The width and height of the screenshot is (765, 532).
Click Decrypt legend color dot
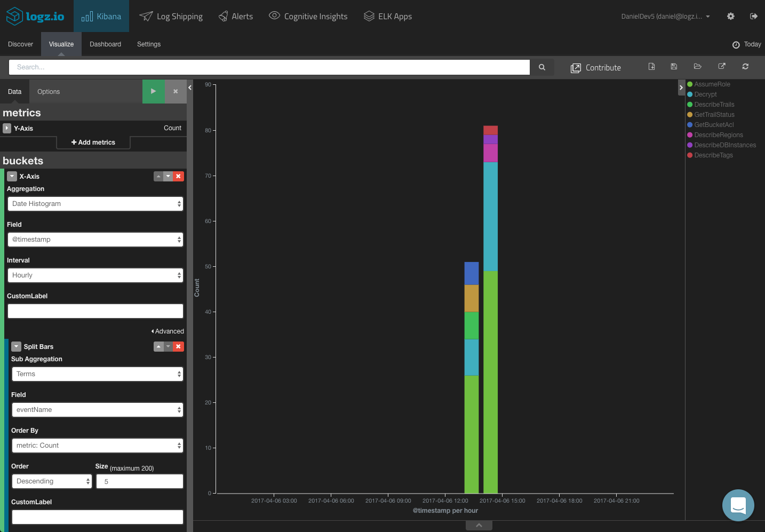[x=690, y=94]
